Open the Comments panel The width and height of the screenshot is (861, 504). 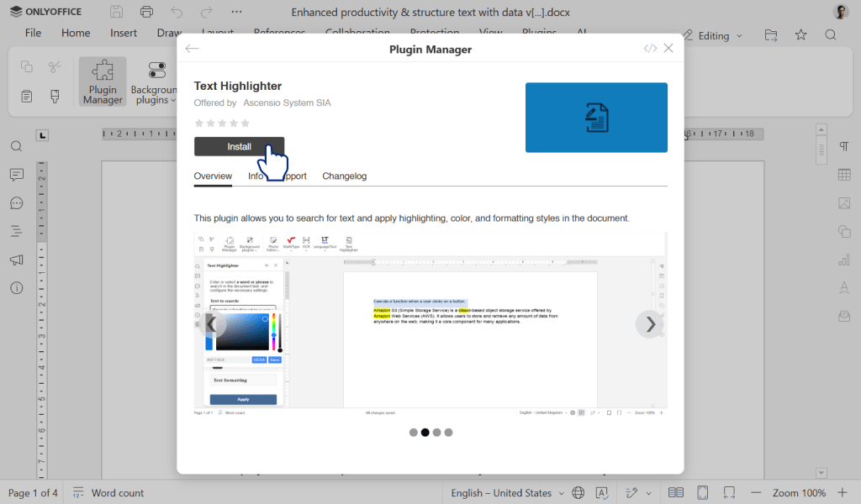point(16,174)
